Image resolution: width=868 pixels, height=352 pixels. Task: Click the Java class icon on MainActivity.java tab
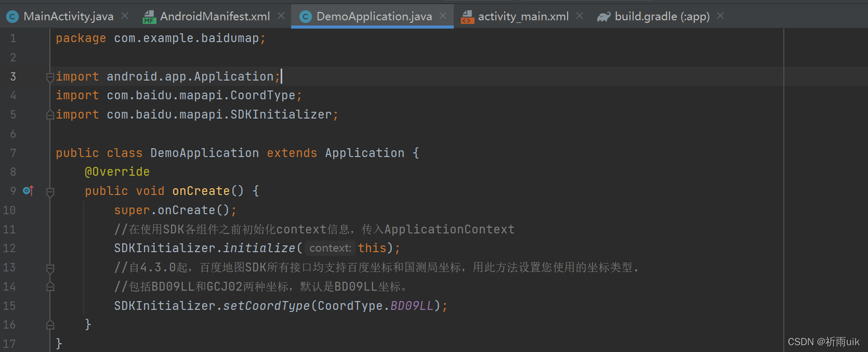pyautogui.click(x=12, y=16)
